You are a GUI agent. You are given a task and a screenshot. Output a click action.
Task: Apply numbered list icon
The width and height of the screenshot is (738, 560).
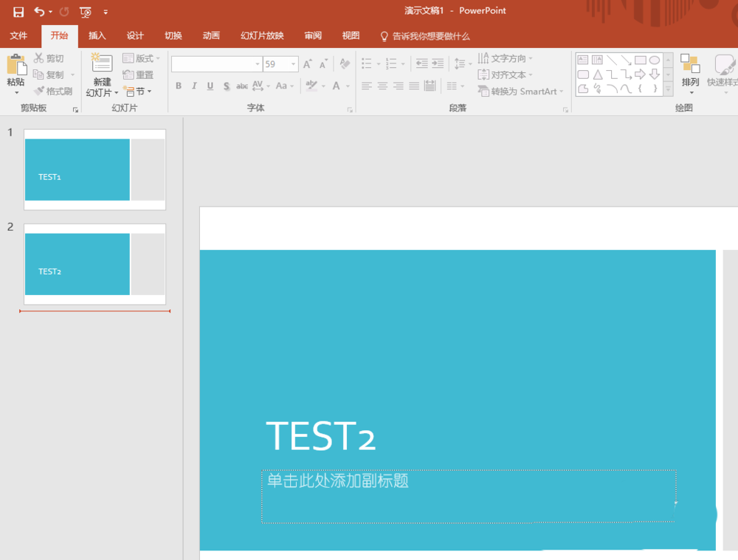390,63
